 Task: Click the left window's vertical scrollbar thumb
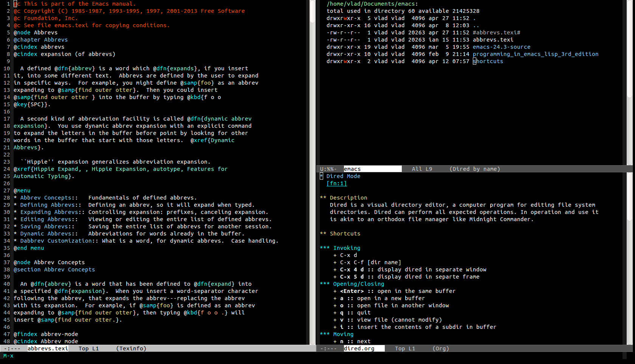coord(313,11)
